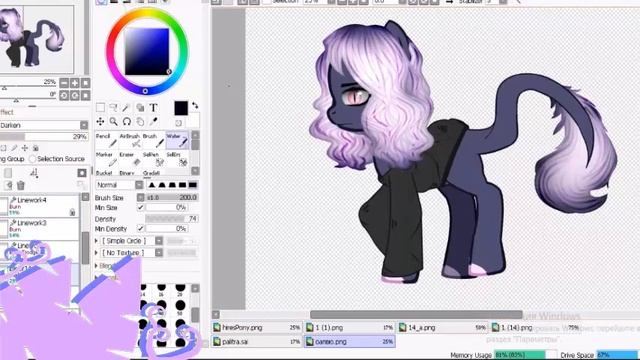Select the Move tool

(100, 121)
